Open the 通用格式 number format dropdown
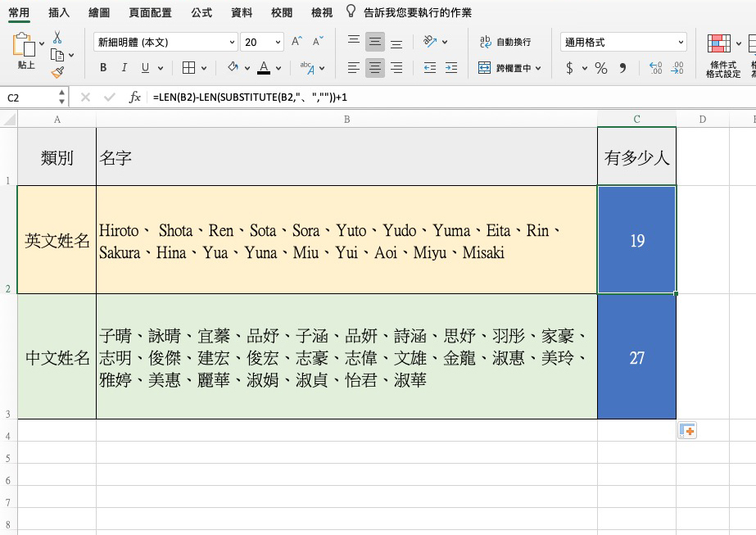The image size is (756, 535). click(x=622, y=42)
